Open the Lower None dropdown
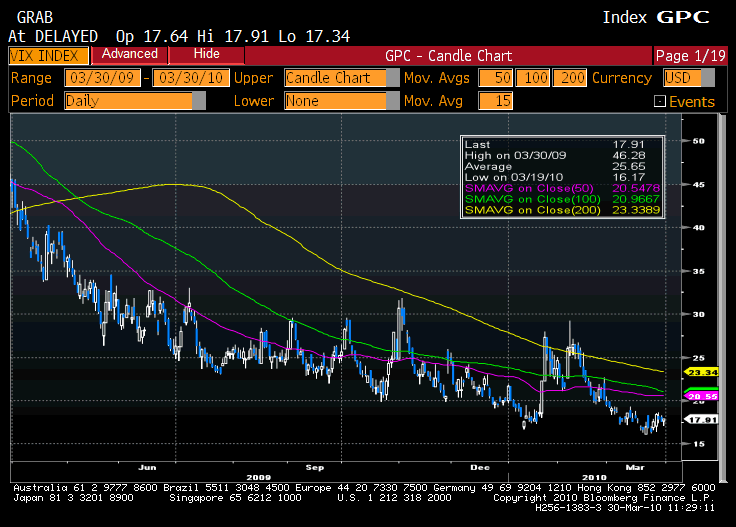Screen dimensions: 736x527 click(x=341, y=101)
